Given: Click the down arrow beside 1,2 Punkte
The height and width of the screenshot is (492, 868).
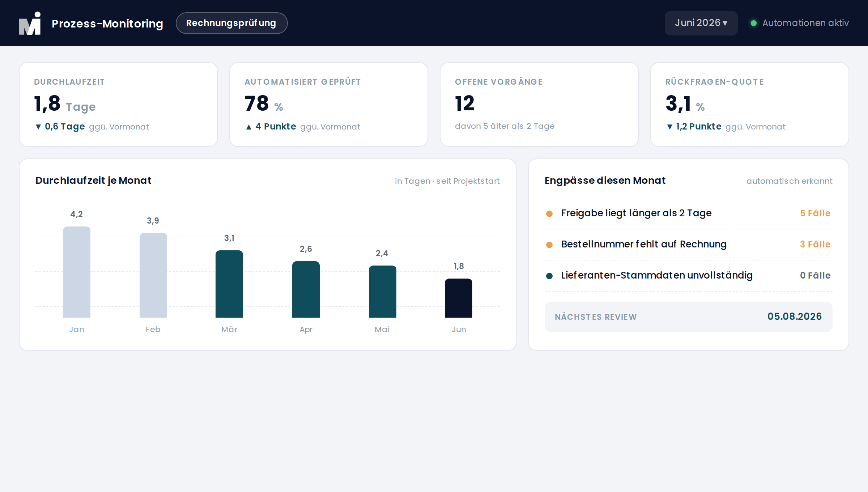Looking at the screenshot, I should tap(670, 127).
